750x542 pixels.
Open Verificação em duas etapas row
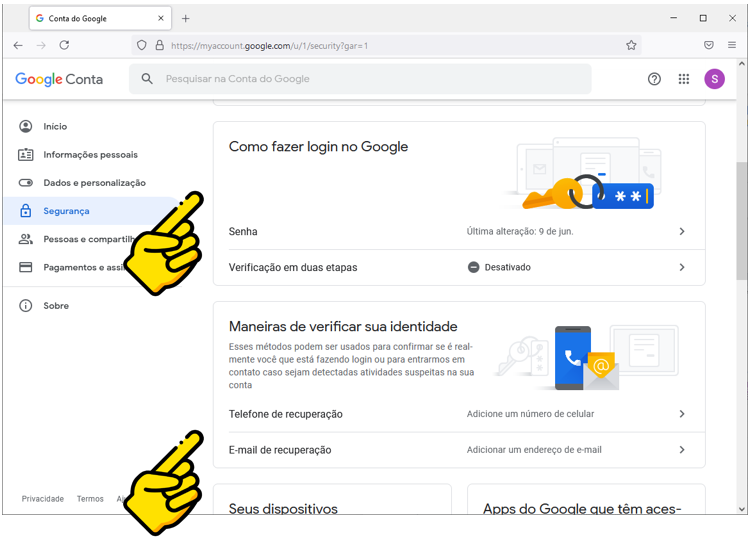pyautogui.click(x=459, y=267)
